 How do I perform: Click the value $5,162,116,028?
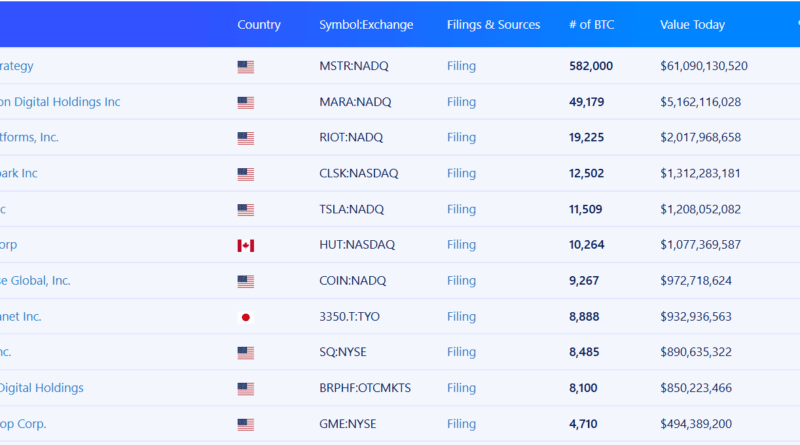701,102
